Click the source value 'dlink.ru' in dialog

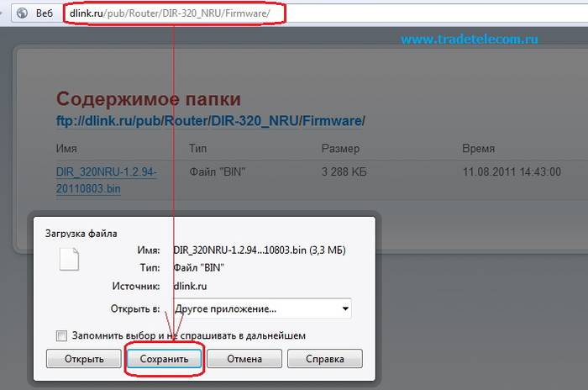pos(190,286)
